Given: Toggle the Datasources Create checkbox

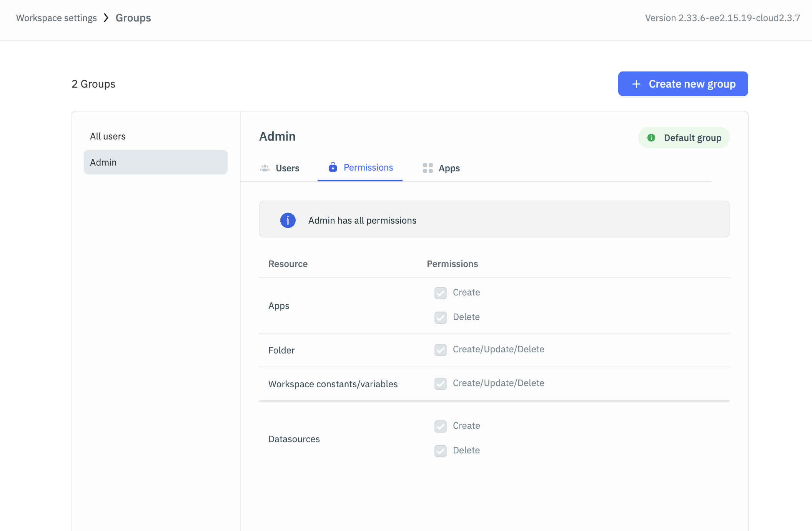Looking at the screenshot, I should pos(441,426).
